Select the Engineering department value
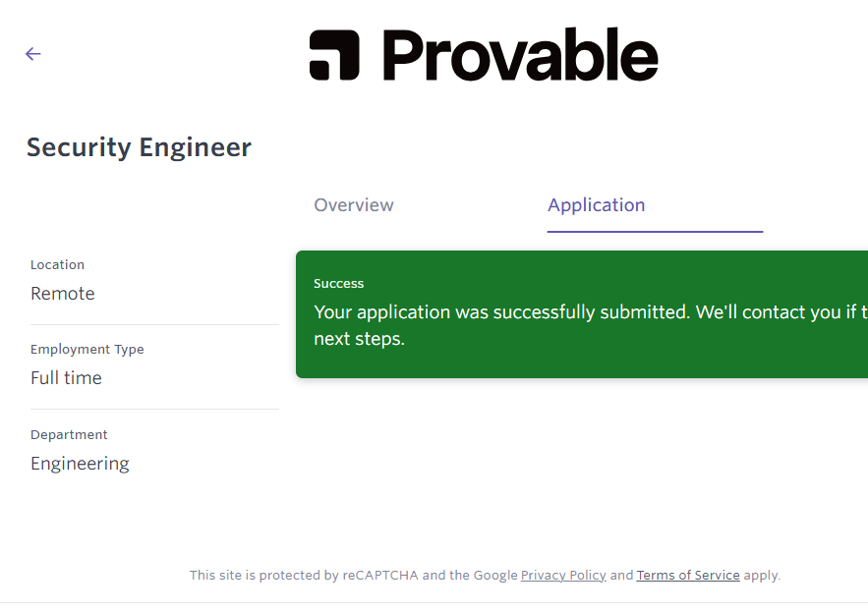The width and height of the screenshot is (868, 613). click(80, 464)
